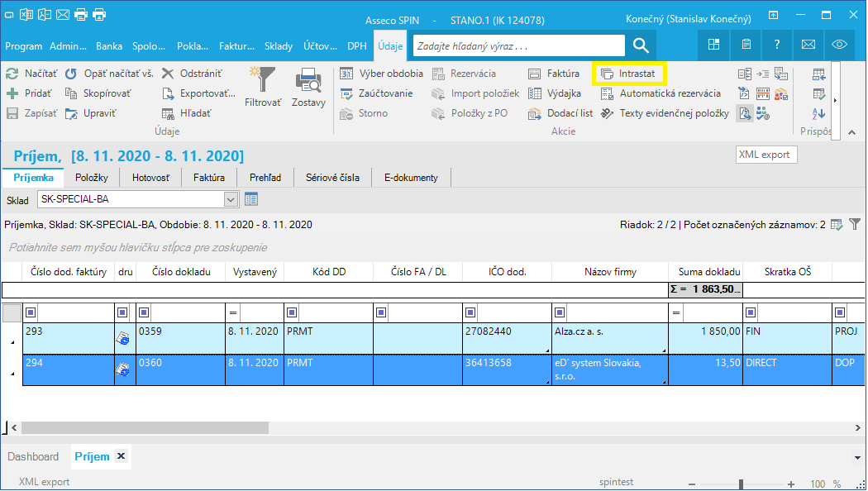Toggle filter box under Číslo dokladu column
This screenshot has width=868, height=491.
click(144, 312)
